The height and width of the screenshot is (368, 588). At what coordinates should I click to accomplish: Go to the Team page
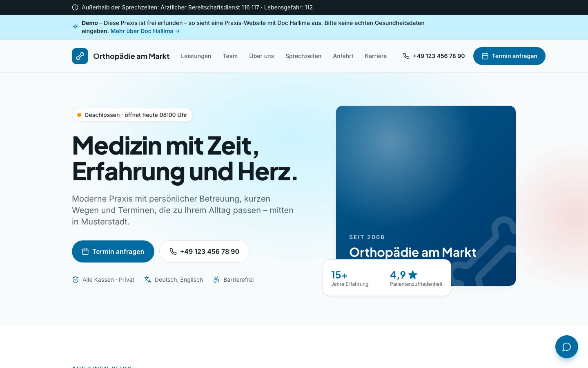(x=230, y=56)
